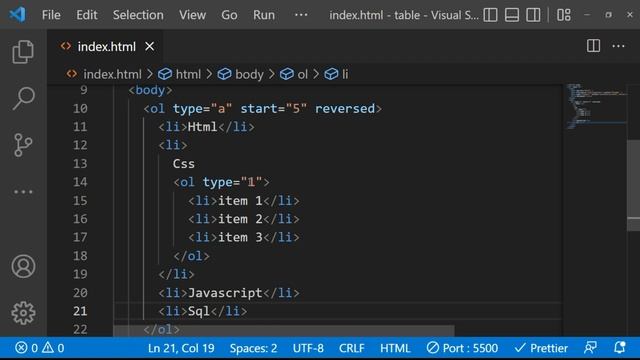This screenshot has width=640, height=360.
Task: Open the View menu
Action: 192,15
